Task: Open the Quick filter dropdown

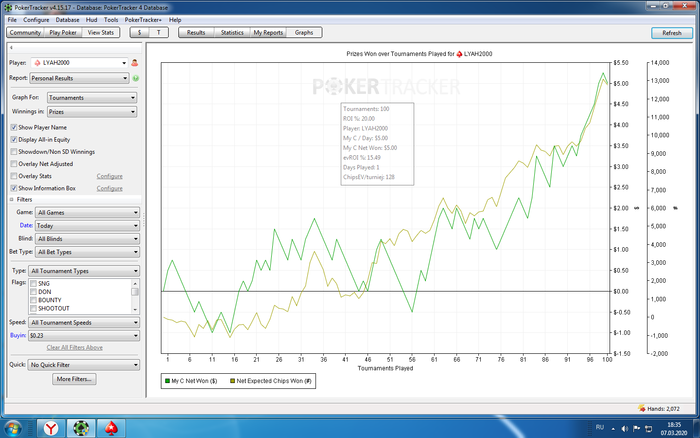Action: pyautogui.click(x=83, y=365)
